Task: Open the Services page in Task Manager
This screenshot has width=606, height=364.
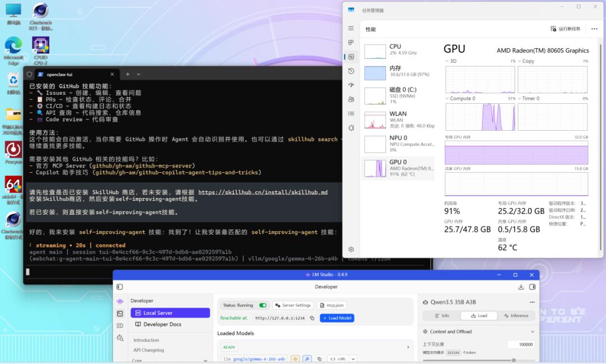Action: [351, 128]
